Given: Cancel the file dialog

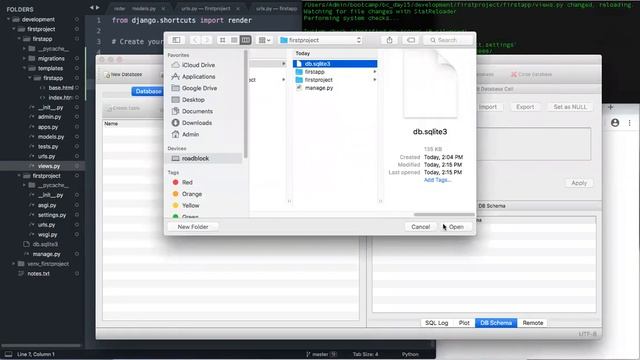Looking at the screenshot, I should 420,227.
